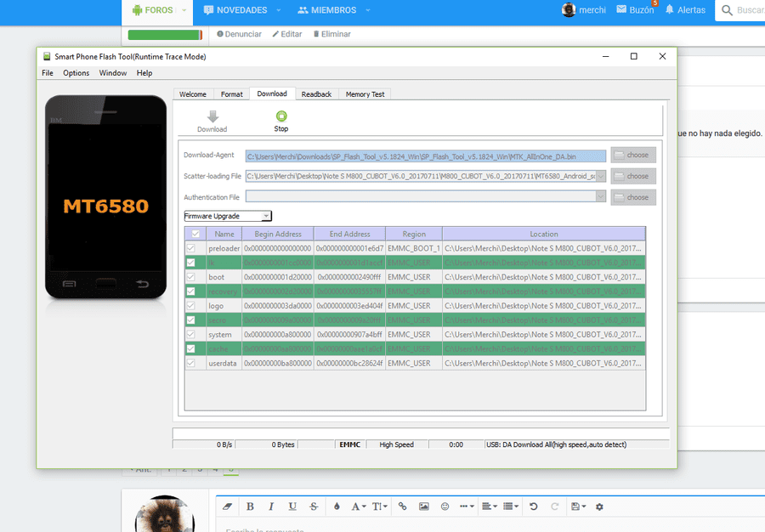This screenshot has width=765, height=532.
Task: Click the insert link icon
Action: [x=403, y=507]
